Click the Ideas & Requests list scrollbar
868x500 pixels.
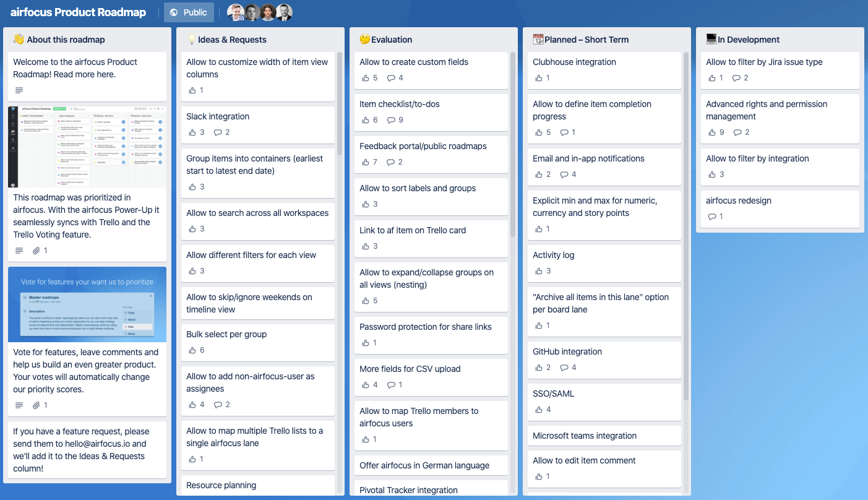coord(339,103)
